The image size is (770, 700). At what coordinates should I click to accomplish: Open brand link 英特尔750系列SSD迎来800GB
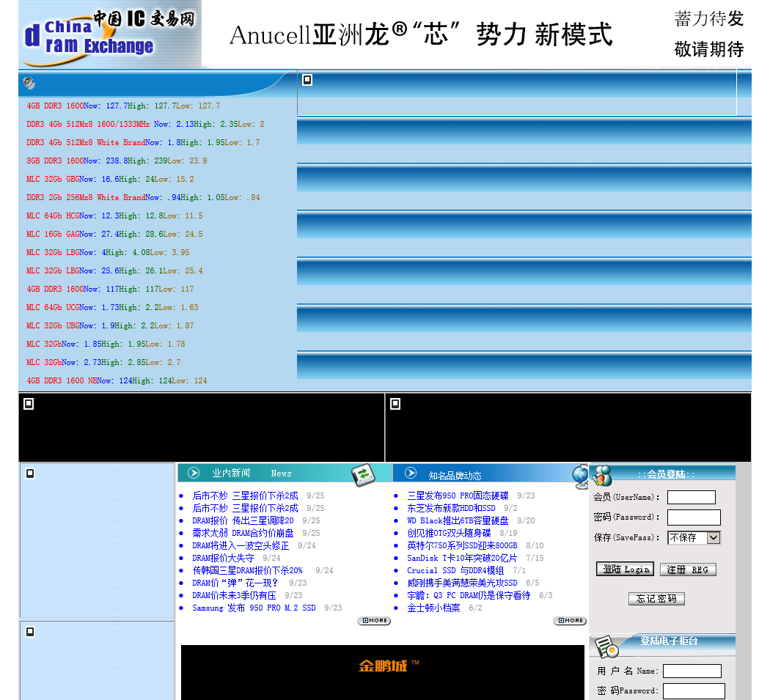(462, 545)
